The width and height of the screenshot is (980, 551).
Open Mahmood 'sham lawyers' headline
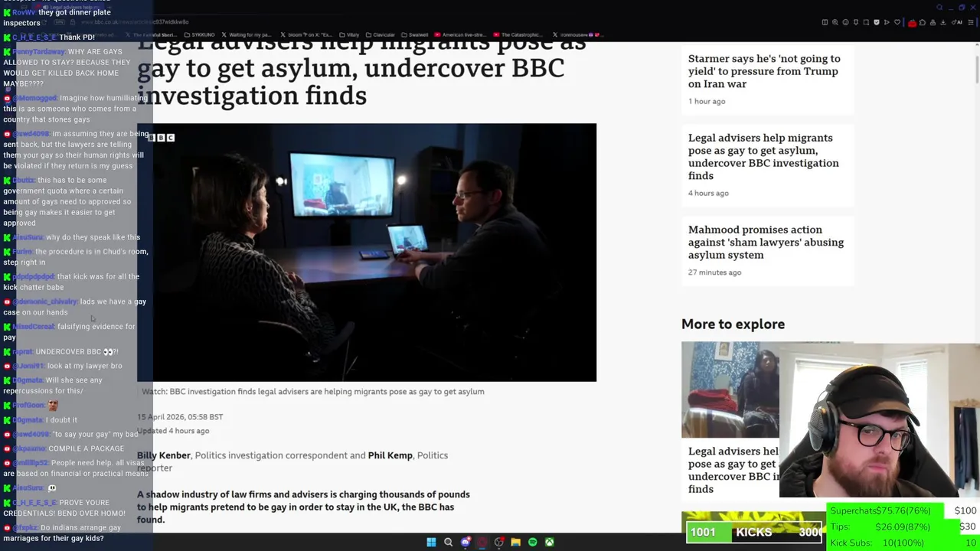tap(766, 242)
